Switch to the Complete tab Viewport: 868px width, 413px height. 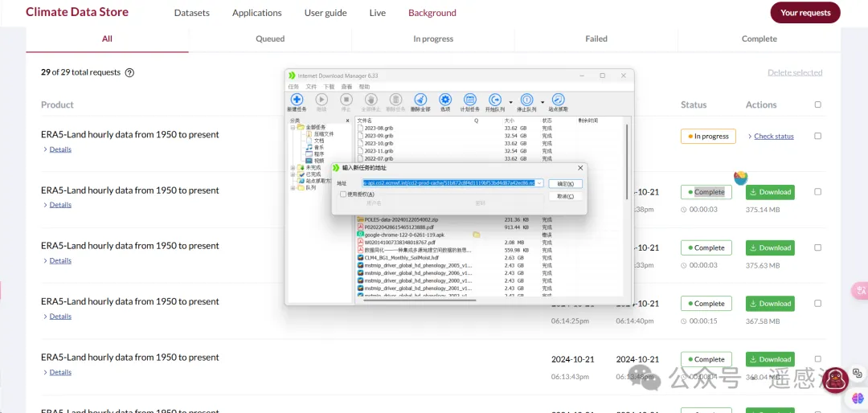click(x=759, y=39)
